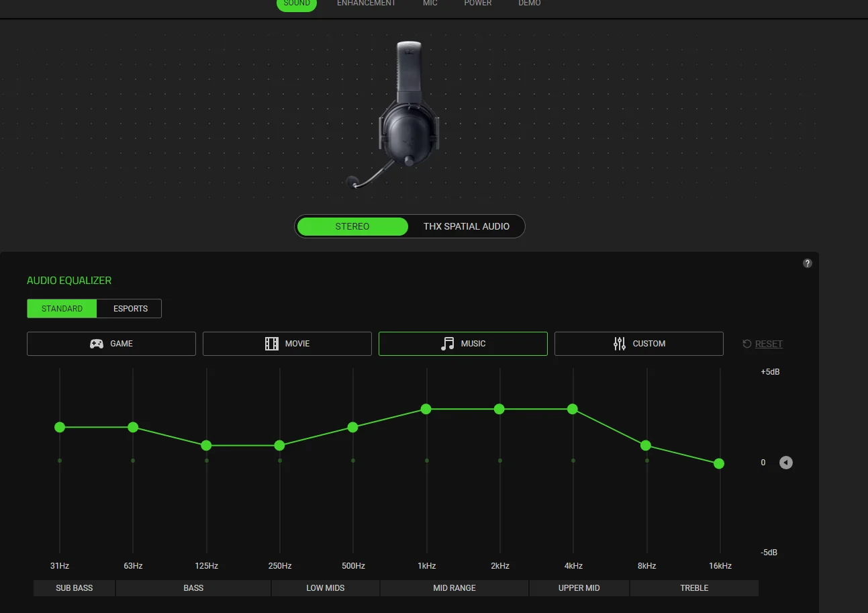The image size is (868, 613).
Task: Click the Treble range label
Action: (694, 588)
